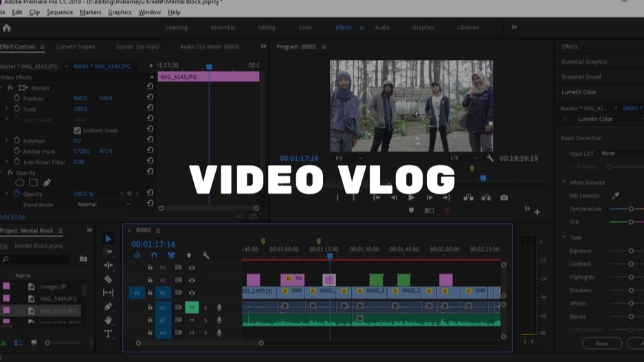Mute track A2
644x362 pixels.
192,320
